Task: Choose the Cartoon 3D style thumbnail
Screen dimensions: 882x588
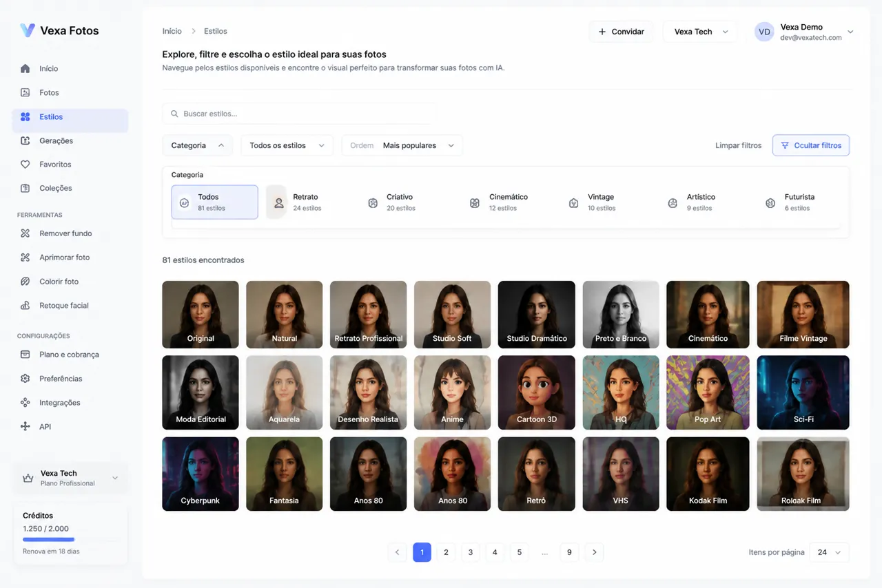Action: point(536,392)
